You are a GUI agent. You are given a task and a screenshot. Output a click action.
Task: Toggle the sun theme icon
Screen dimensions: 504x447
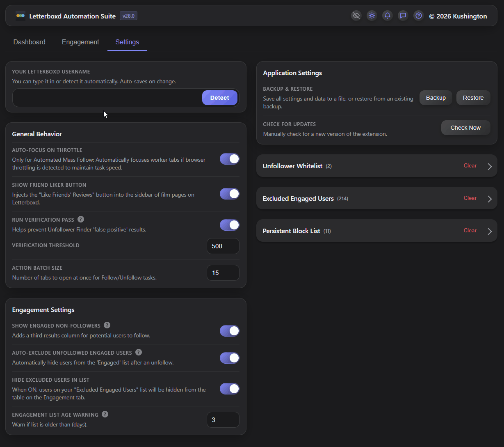coord(372,16)
